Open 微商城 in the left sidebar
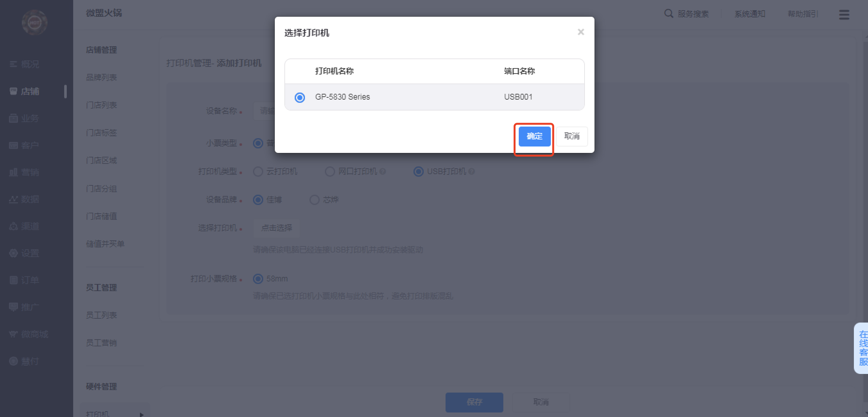868x417 pixels. point(29,334)
